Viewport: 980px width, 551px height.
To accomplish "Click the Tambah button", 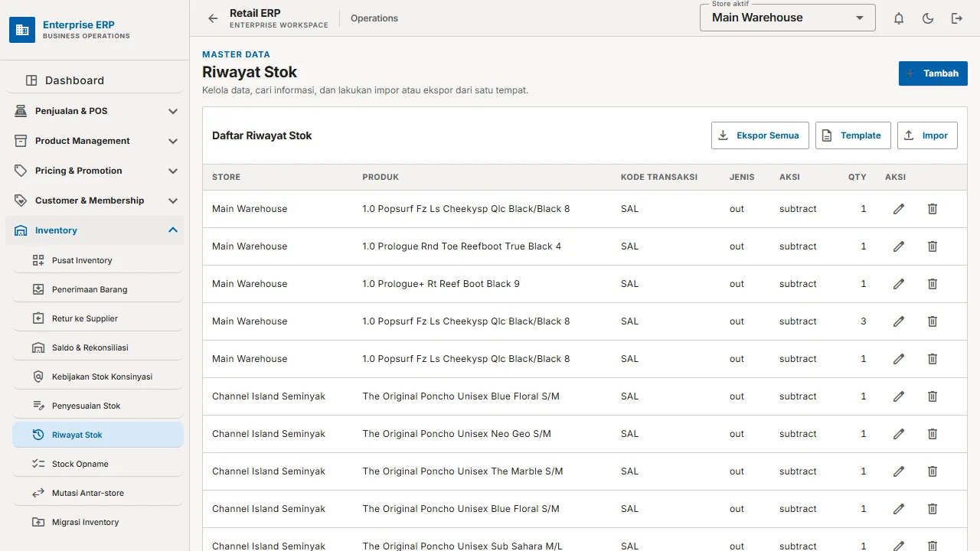I will 933,73.
